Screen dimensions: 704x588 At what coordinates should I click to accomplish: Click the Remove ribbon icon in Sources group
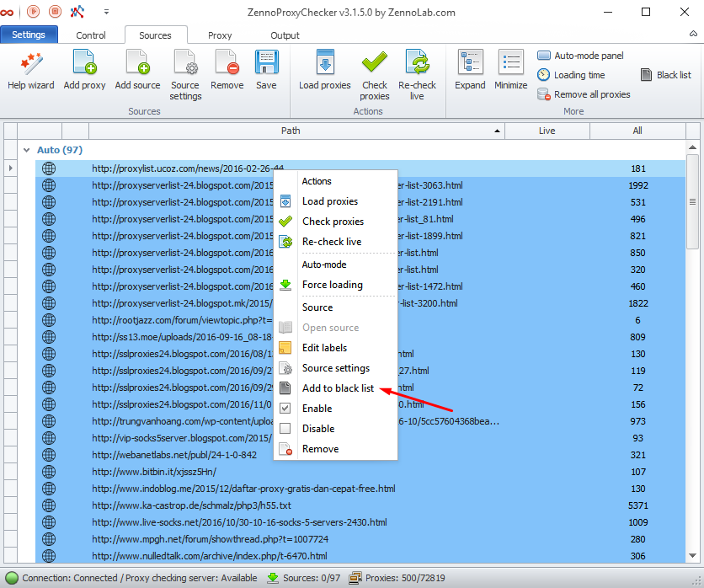(227, 71)
